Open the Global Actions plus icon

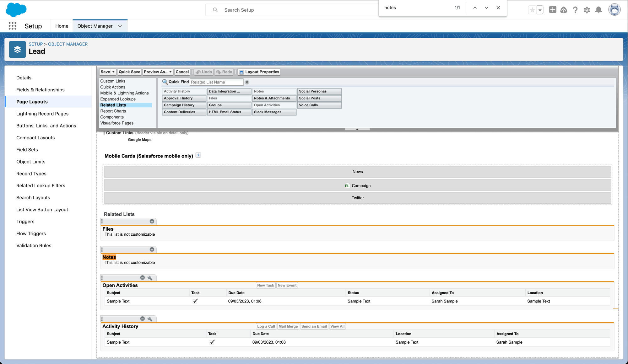click(x=553, y=10)
